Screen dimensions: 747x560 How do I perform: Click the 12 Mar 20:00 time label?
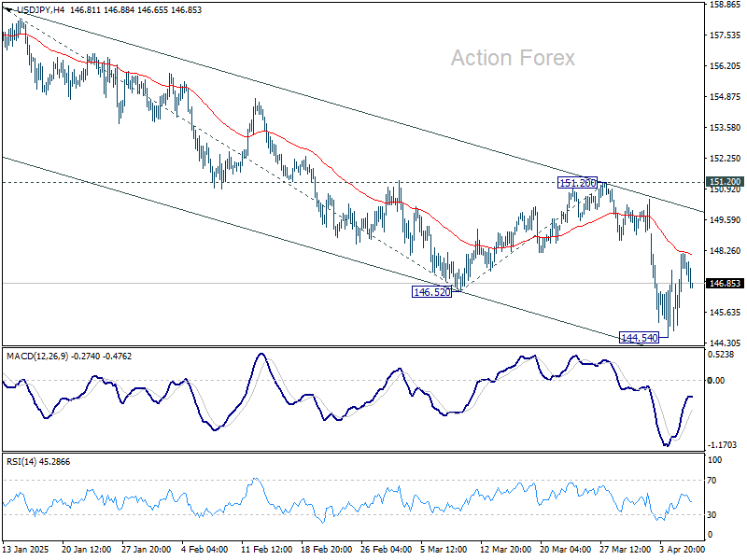[505, 549]
